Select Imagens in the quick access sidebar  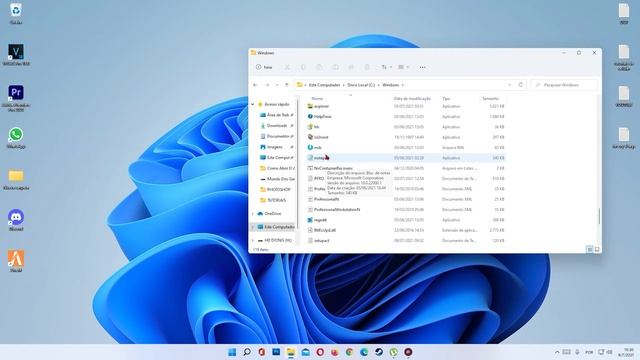pos(277,147)
